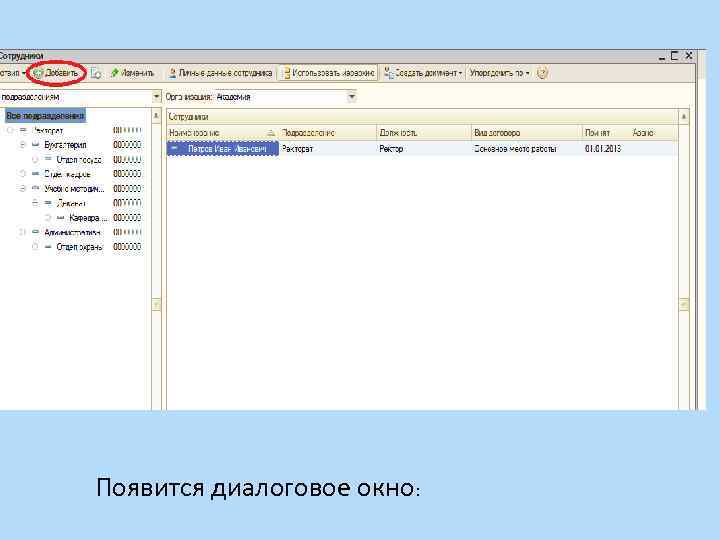
Task: Click the row icon before Петров Иван Иванович
Action: [x=174, y=148]
